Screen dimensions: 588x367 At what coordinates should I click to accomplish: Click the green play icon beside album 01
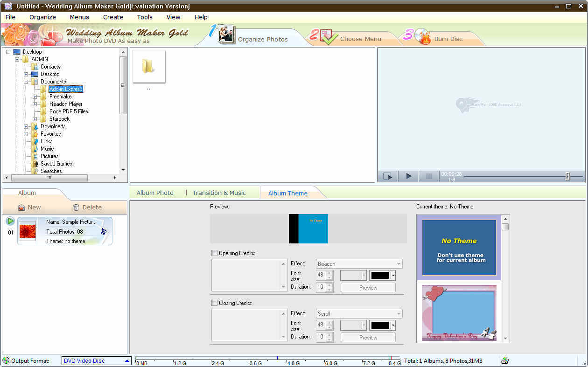point(10,221)
